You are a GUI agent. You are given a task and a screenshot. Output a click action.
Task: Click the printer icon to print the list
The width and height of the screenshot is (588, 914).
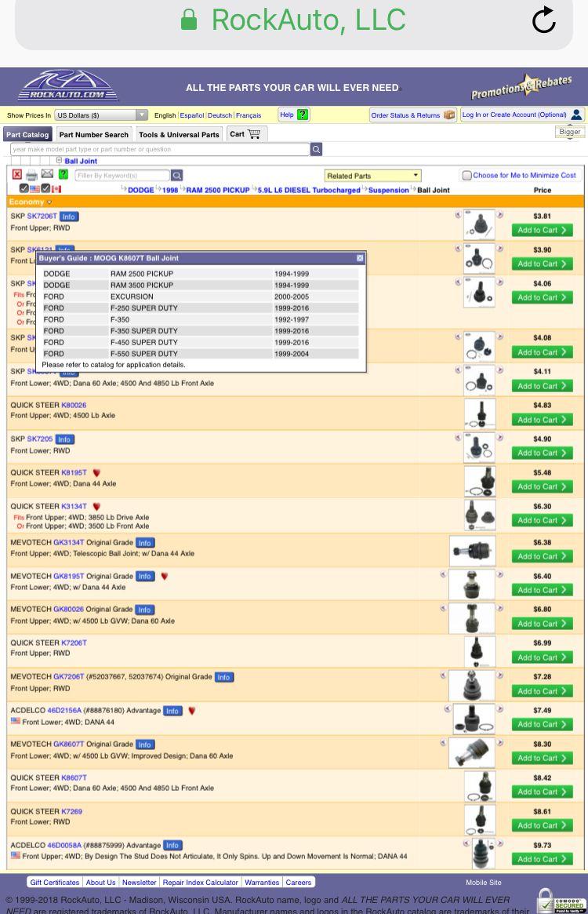(x=32, y=175)
